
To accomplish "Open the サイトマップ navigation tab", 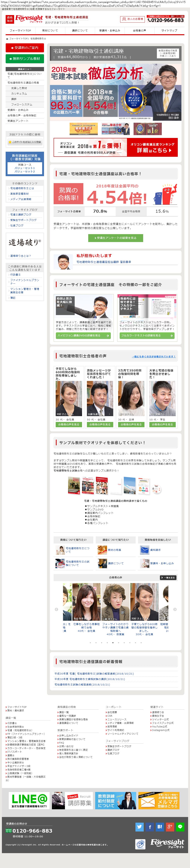I will 169,30.
